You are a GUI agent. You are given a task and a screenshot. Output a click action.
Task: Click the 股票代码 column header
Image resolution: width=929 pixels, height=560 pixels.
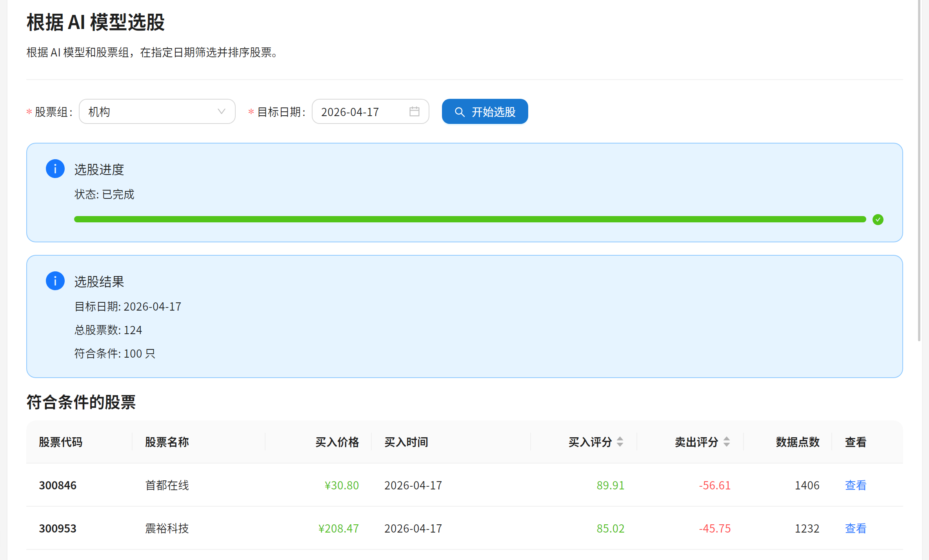pyautogui.click(x=61, y=442)
